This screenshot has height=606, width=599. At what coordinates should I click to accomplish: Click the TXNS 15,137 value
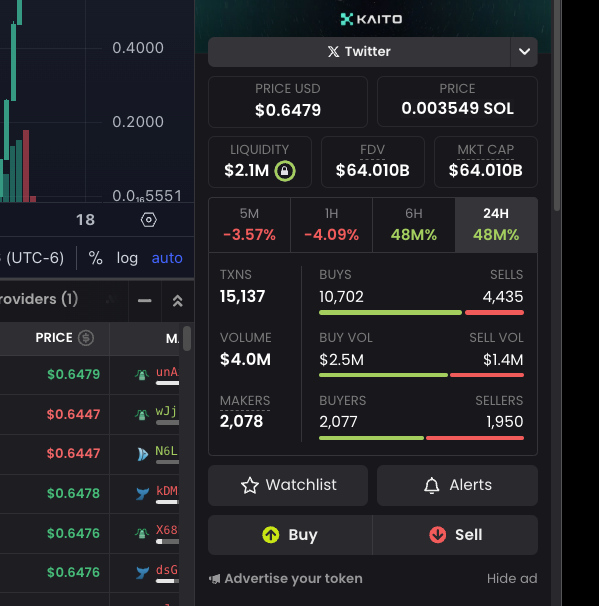tap(242, 297)
